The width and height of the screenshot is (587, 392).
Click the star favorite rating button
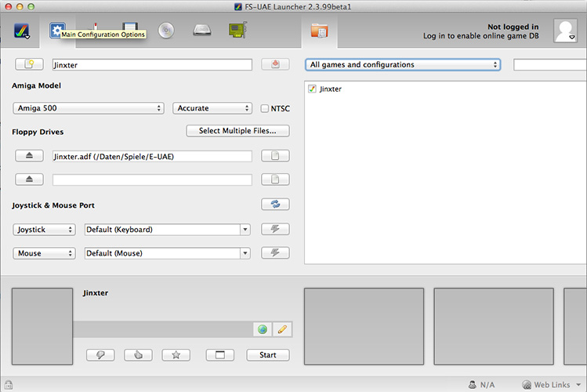[x=176, y=355]
